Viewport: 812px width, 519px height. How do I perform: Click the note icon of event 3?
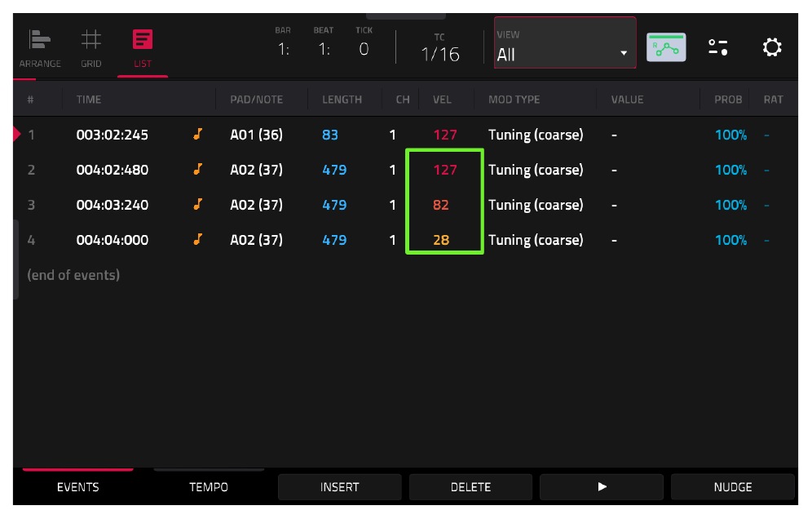(197, 204)
